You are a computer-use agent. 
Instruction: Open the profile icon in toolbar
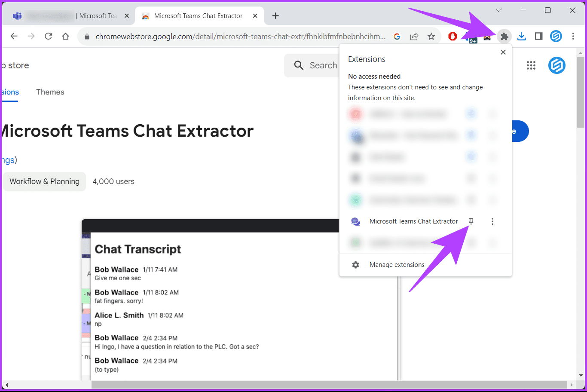[556, 37]
